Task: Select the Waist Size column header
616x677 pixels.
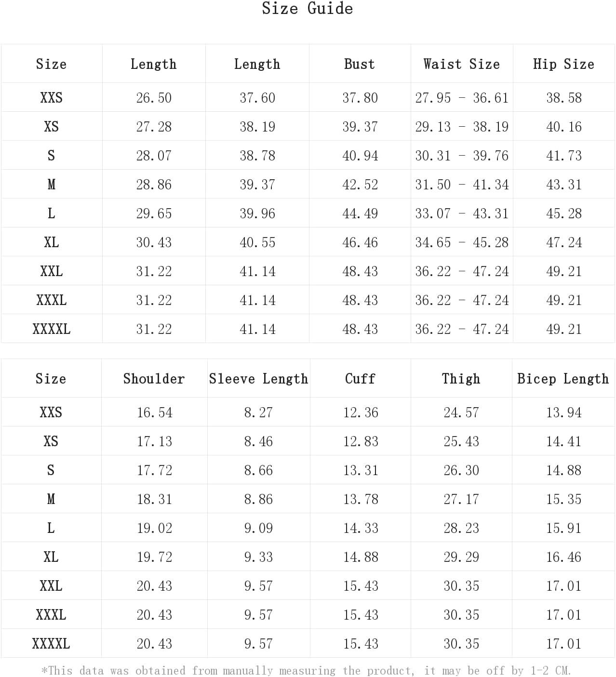Action: (x=461, y=64)
